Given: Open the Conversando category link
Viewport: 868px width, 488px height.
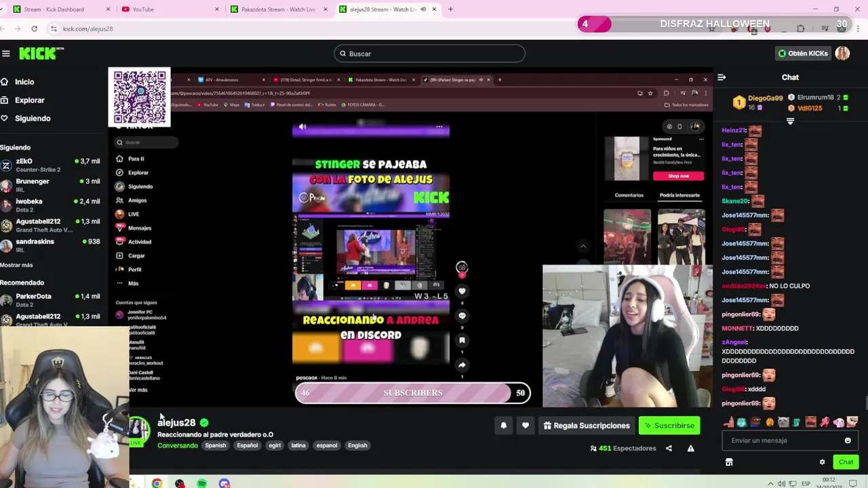Looking at the screenshot, I should point(178,445).
